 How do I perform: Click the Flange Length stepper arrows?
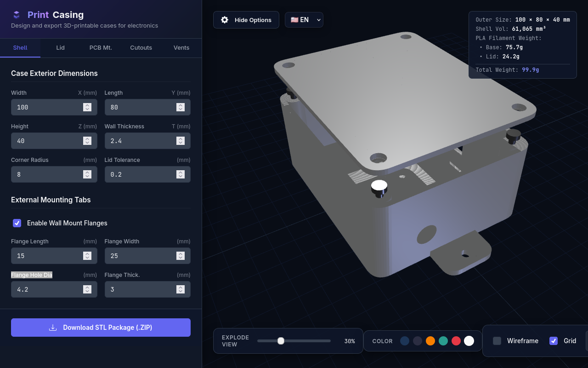[x=87, y=256]
